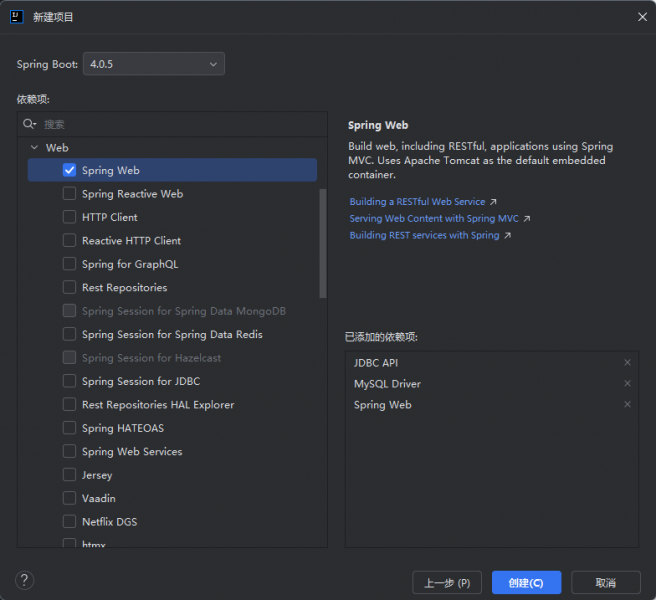Check the Vaadin dependency
Screen dimensions: 656x600
[x=69, y=498]
